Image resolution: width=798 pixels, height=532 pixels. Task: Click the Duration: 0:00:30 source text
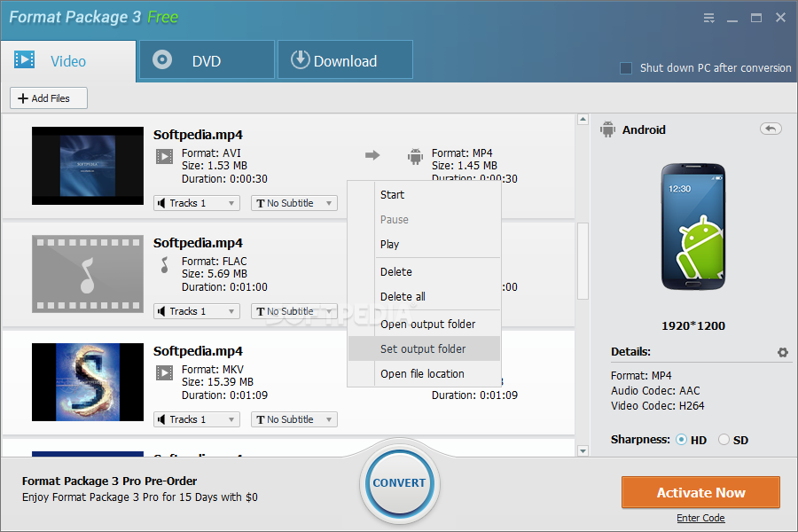click(x=224, y=179)
